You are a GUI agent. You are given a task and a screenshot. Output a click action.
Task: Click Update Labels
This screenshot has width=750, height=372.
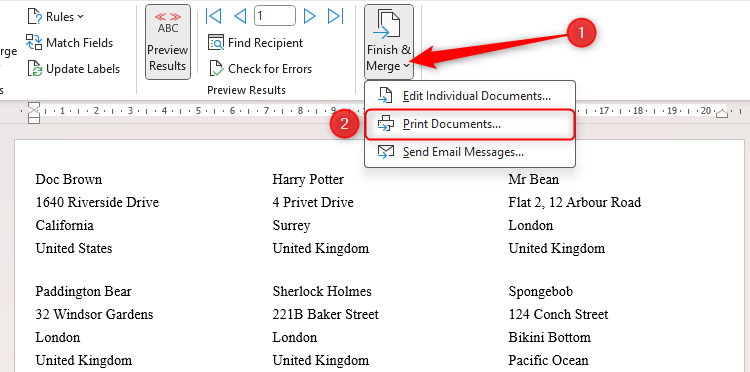tap(73, 69)
